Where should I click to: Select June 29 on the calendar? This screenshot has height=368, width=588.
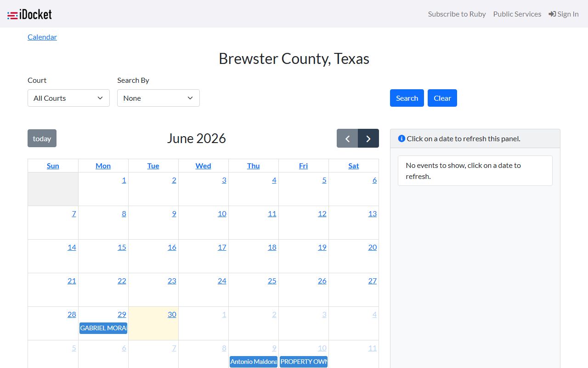(122, 314)
